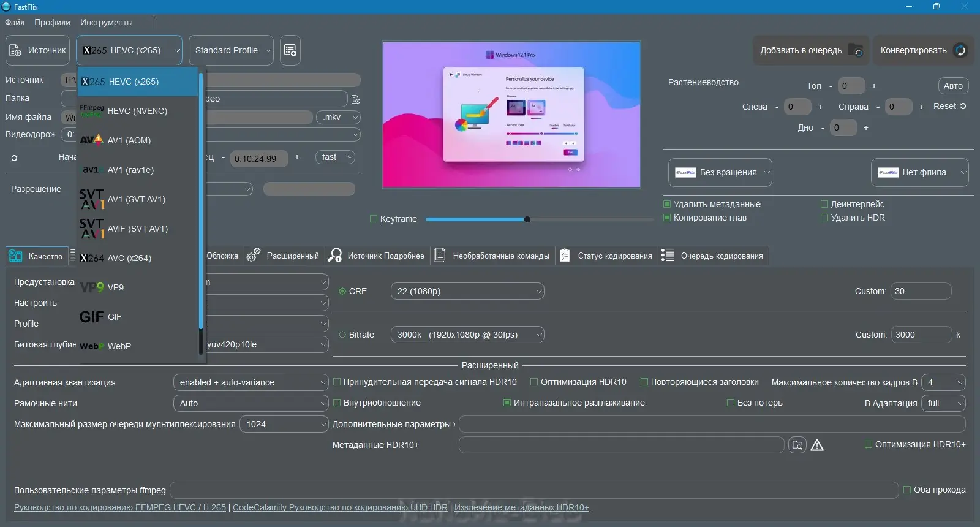The height and width of the screenshot is (527, 980).
Task: Select the CRF radio button
Action: pos(342,291)
